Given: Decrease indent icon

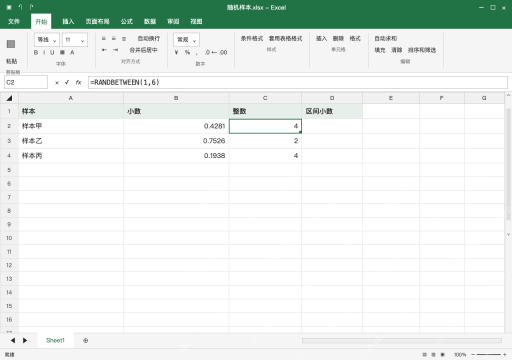Looking at the screenshot, I should (104, 50).
